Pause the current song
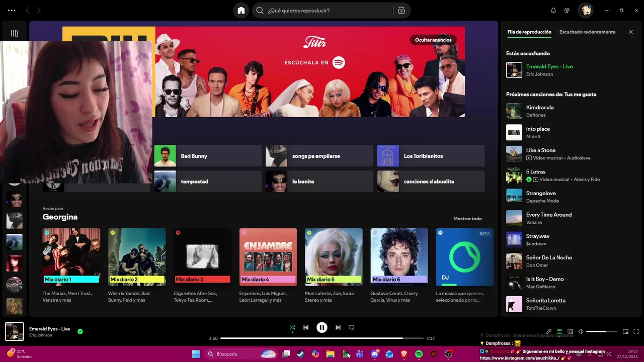The width and height of the screenshot is (644, 362). coord(322,327)
